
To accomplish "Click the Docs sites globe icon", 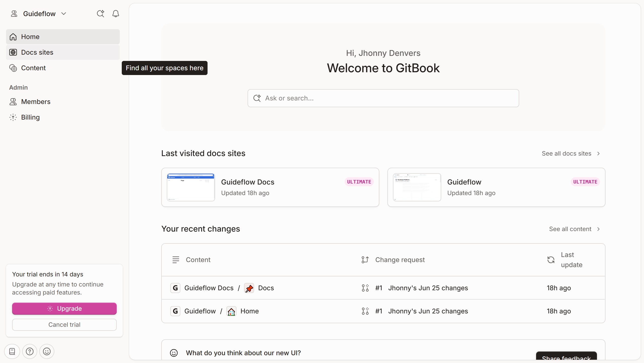I will coord(13,52).
